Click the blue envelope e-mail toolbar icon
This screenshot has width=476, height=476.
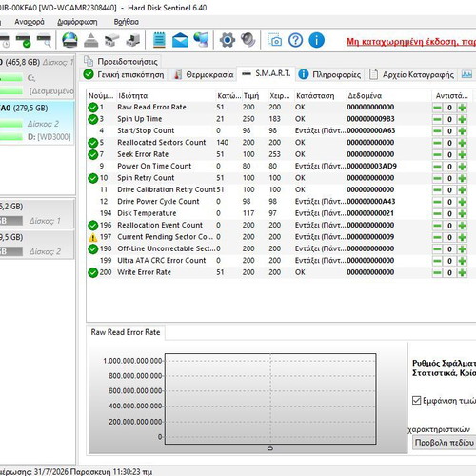click(x=180, y=40)
